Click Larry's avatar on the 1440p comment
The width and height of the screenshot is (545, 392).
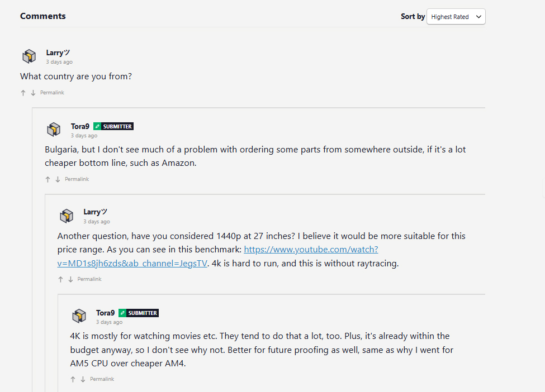pos(67,216)
